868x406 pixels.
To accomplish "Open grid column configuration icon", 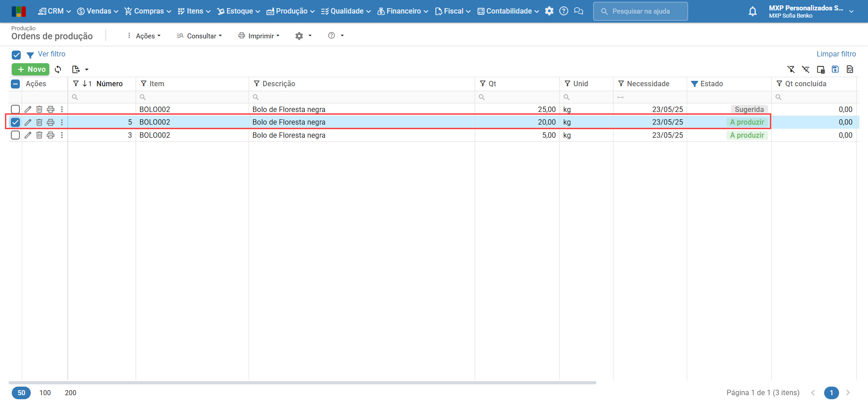I will [x=821, y=69].
